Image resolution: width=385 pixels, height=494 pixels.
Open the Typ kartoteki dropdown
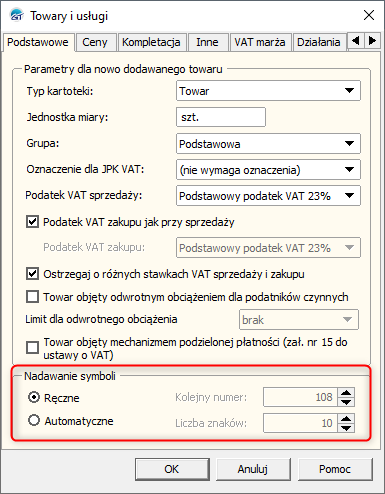click(x=268, y=90)
